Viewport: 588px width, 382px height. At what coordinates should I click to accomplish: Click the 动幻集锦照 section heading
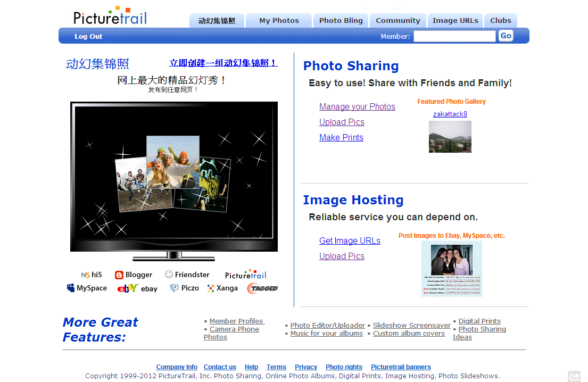[x=97, y=64]
